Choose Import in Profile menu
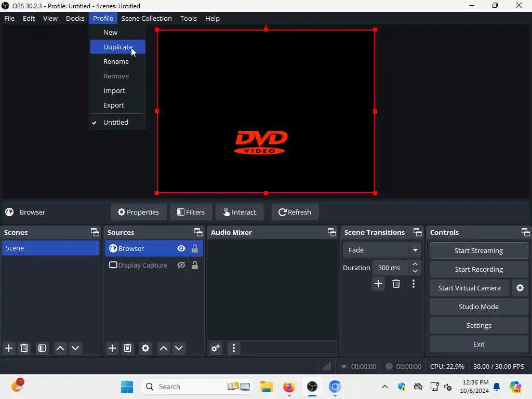 click(x=117, y=90)
